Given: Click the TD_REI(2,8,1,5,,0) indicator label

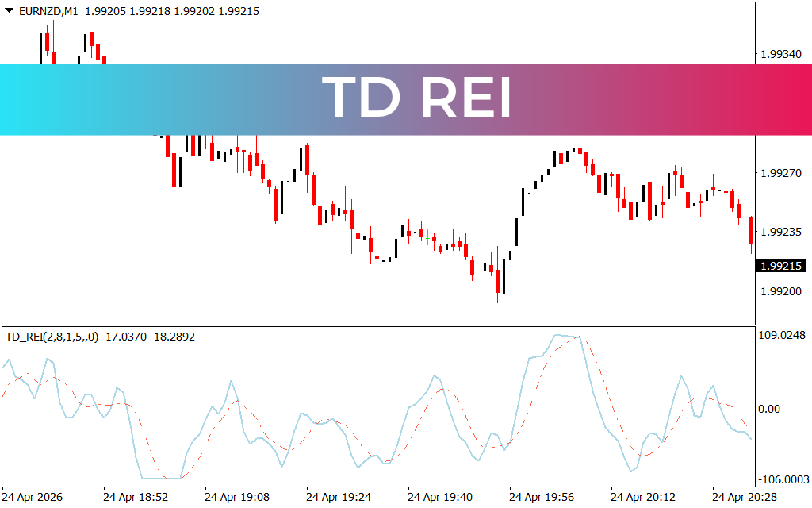Looking at the screenshot, I should click(52, 336).
